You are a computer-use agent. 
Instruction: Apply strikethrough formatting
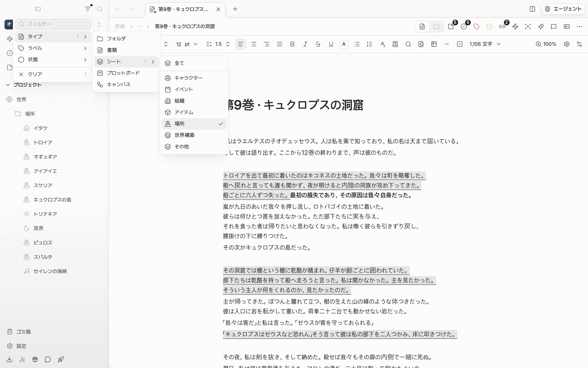coord(318,44)
